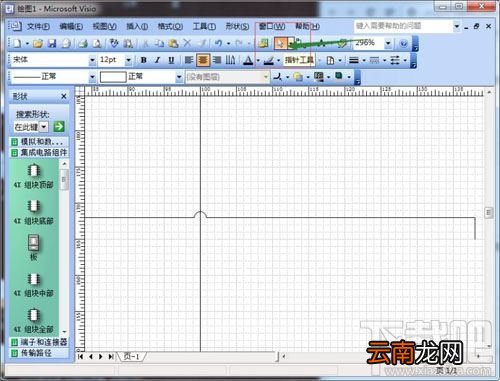
Task: Click the distribute text direction icon
Action: pos(230,60)
